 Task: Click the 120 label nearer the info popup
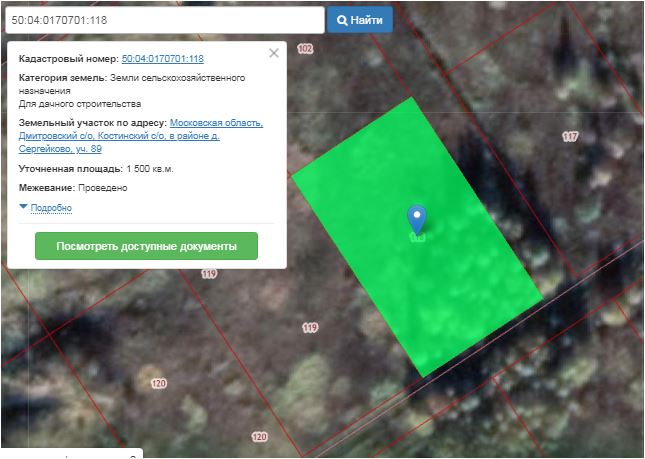pyautogui.click(x=159, y=383)
